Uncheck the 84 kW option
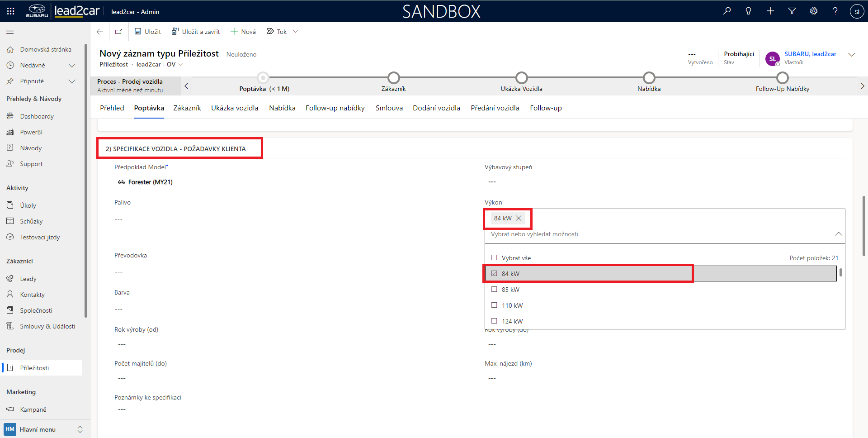Image resolution: width=868 pixels, height=438 pixels. 494,274
